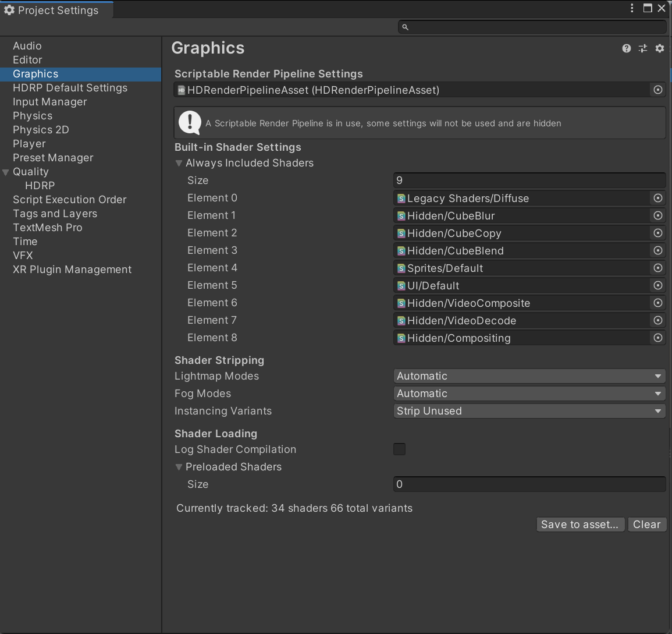Click the HD asset icon in pipeline field

(182, 90)
